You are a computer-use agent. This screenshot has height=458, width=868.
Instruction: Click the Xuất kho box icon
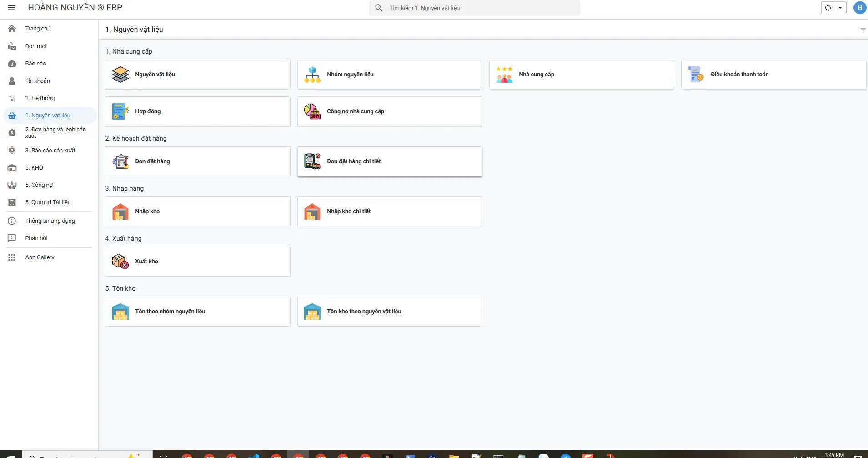(x=120, y=262)
